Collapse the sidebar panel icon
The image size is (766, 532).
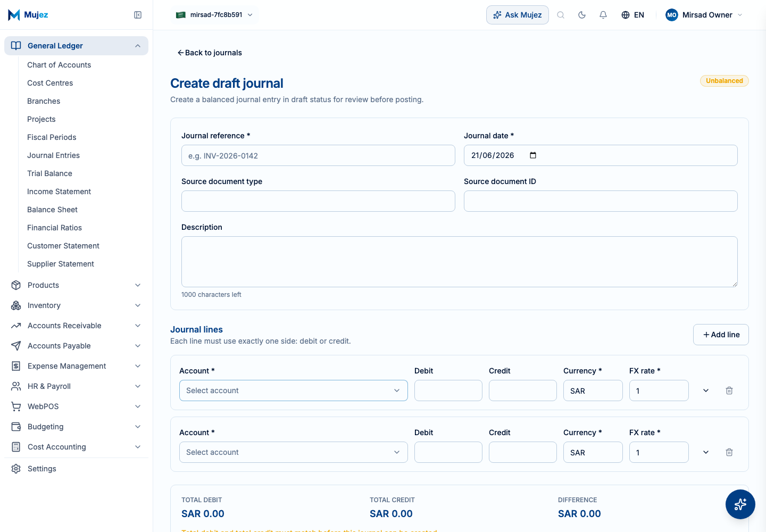138,15
